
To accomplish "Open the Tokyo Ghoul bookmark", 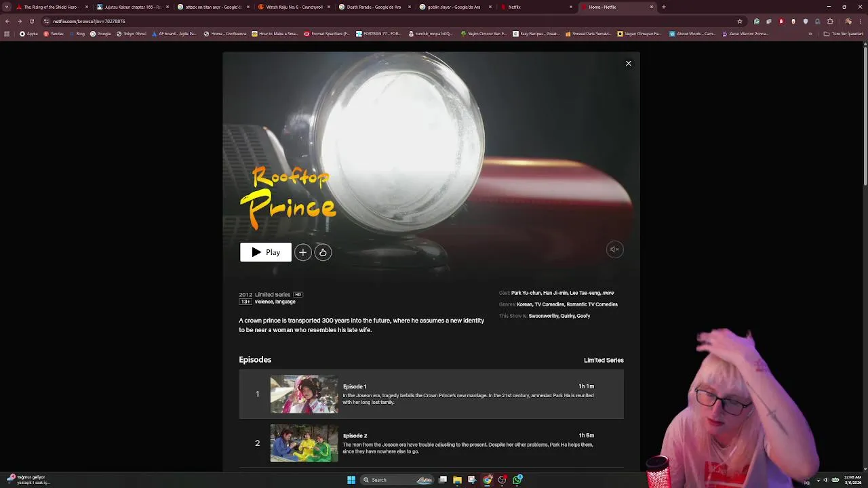I will click(132, 34).
